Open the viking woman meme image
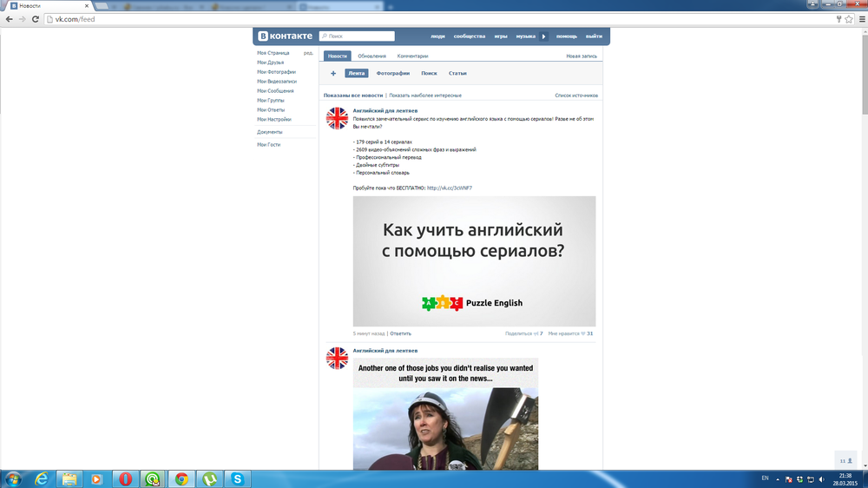 tap(445, 416)
